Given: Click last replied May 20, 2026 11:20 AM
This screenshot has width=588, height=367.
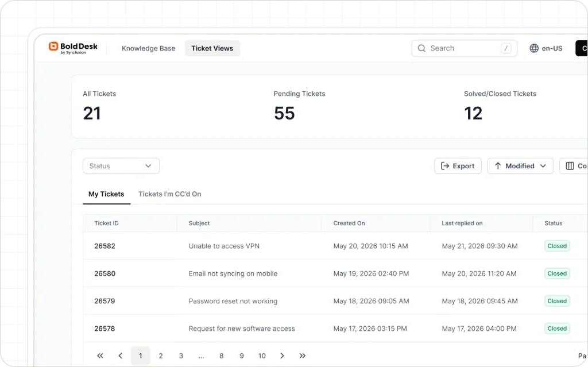Looking at the screenshot, I should pos(479,273).
